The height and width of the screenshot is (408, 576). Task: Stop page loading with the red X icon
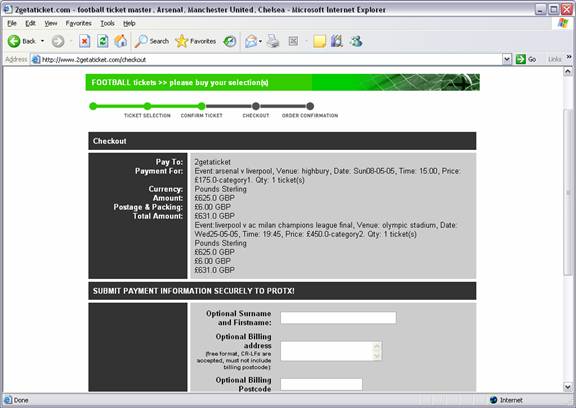(x=84, y=41)
